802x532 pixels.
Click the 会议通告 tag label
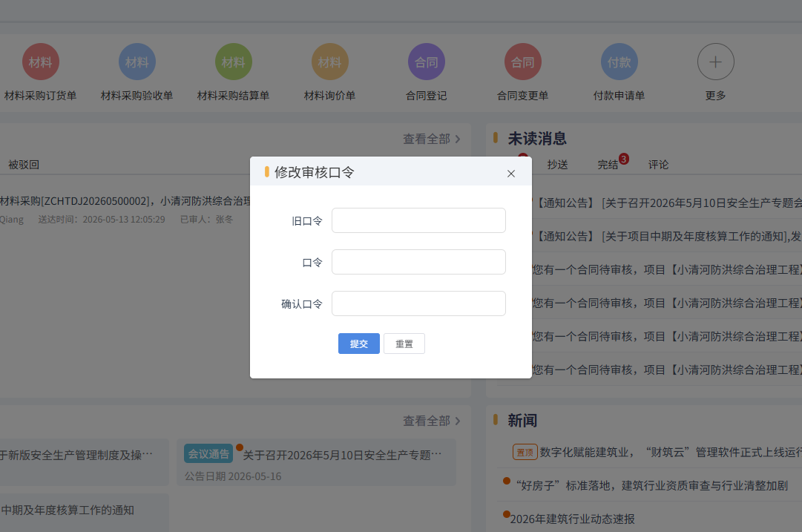208,454
